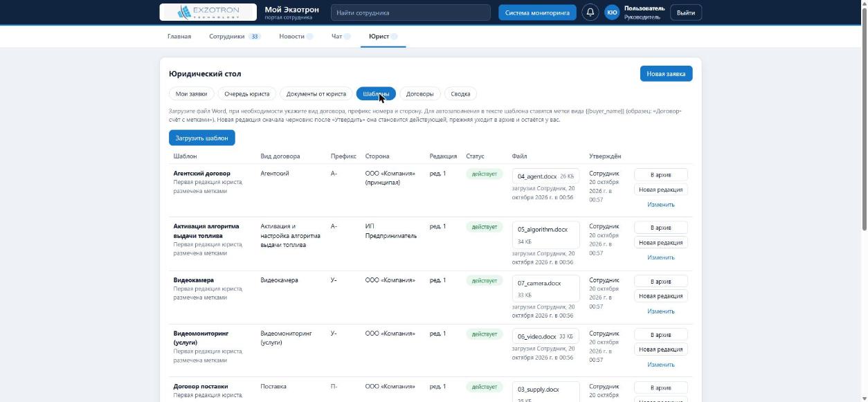Open 'Документы от юриста'
The height and width of the screenshot is (402, 868).
pos(316,94)
